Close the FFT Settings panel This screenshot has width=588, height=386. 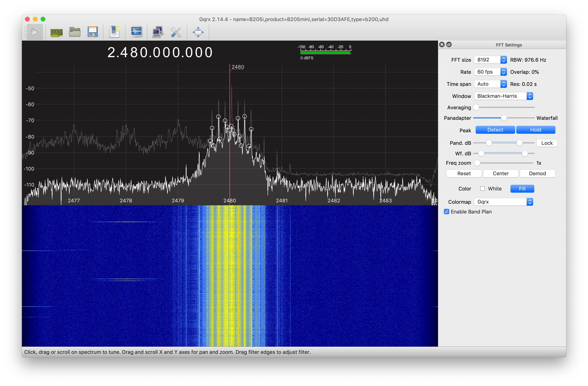point(442,44)
